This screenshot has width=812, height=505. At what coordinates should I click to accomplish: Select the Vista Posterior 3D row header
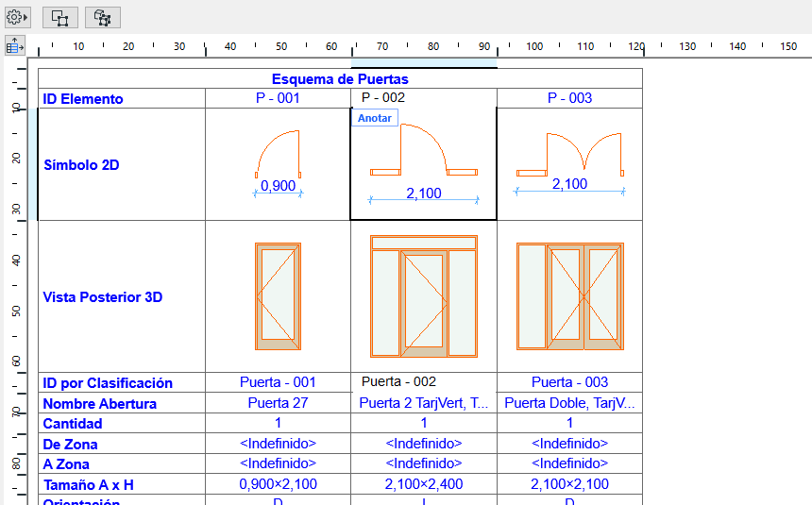[x=122, y=296]
